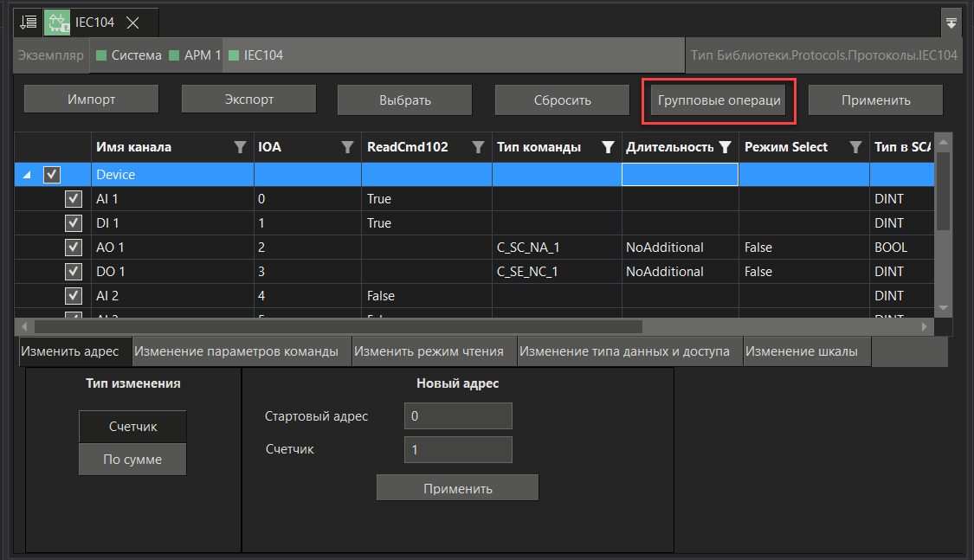The image size is (974, 560).
Task: Click the Длительность column filter icon
Action: [x=725, y=147]
